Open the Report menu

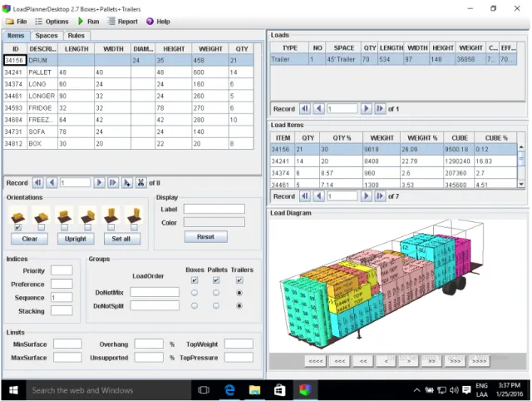click(x=123, y=22)
